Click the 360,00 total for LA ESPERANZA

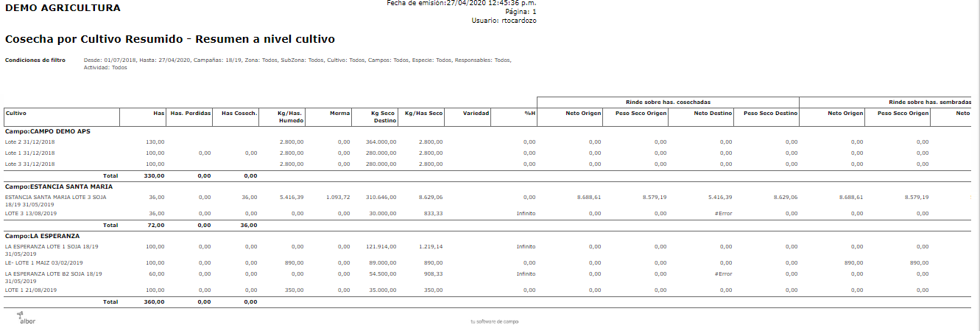(155, 302)
